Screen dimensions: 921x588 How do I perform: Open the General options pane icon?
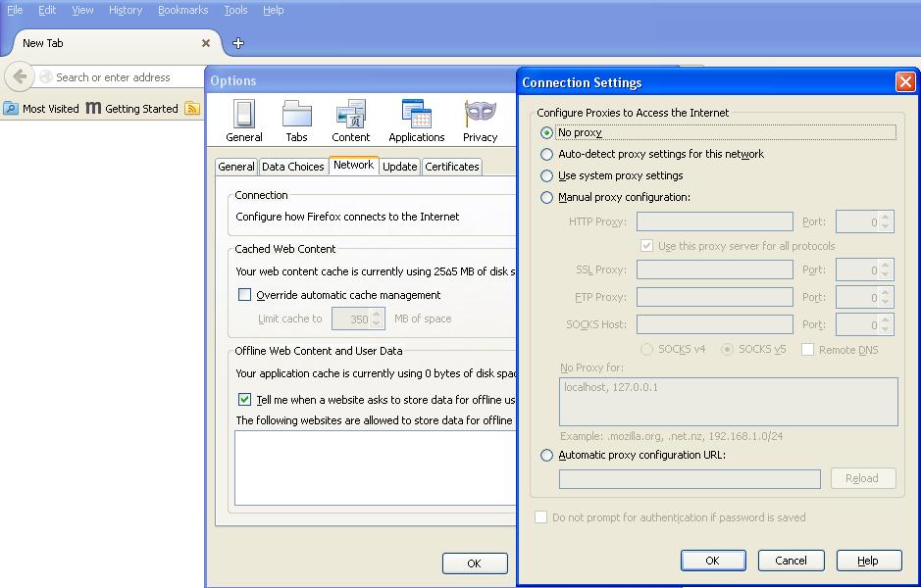[x=244, y=121]
